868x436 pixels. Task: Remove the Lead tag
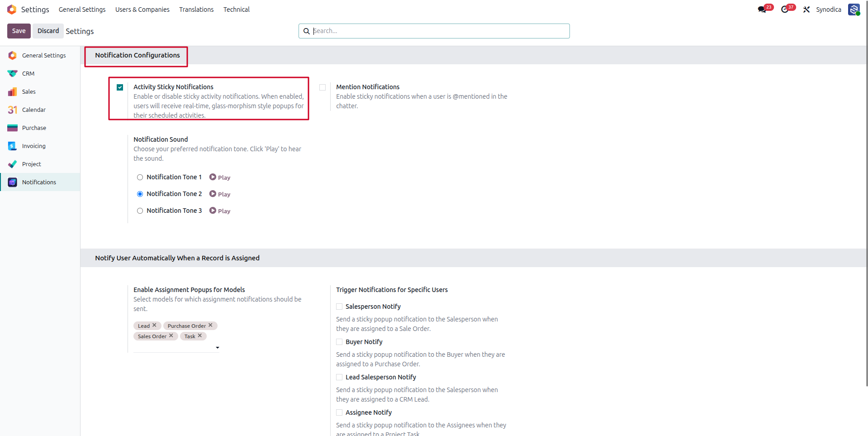[154, 326]
